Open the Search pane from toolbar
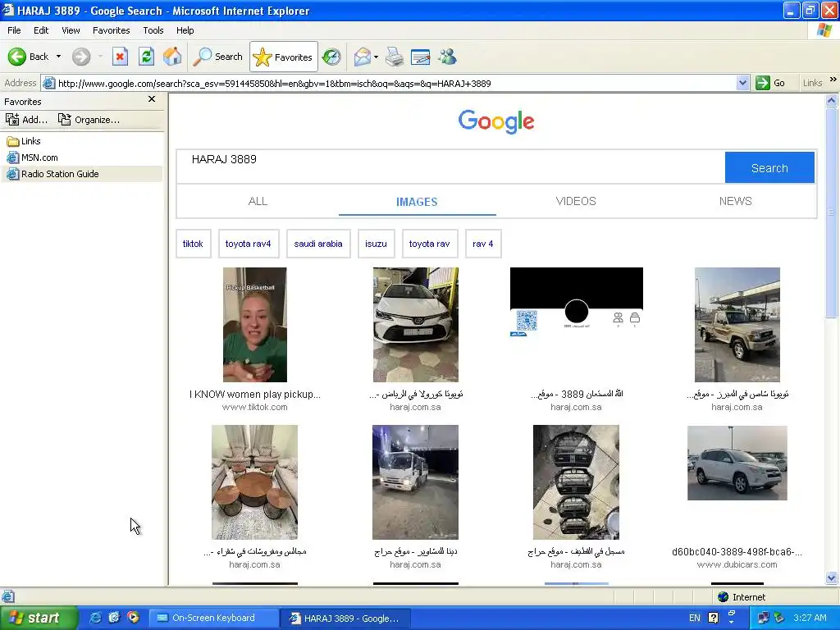Viewport: 840px width, 630px height. point(218,57)
